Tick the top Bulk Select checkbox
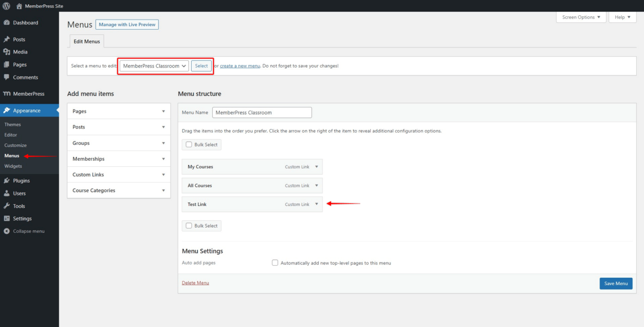 click(189, 144)
